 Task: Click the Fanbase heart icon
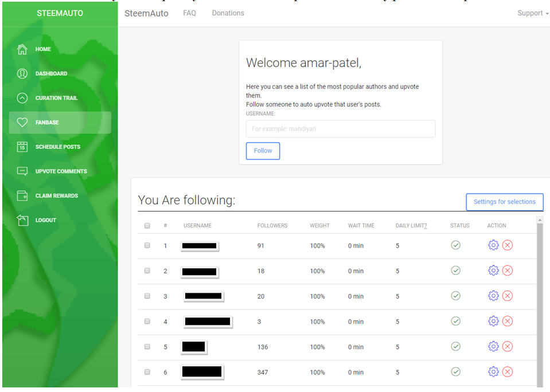click(22, 123)
